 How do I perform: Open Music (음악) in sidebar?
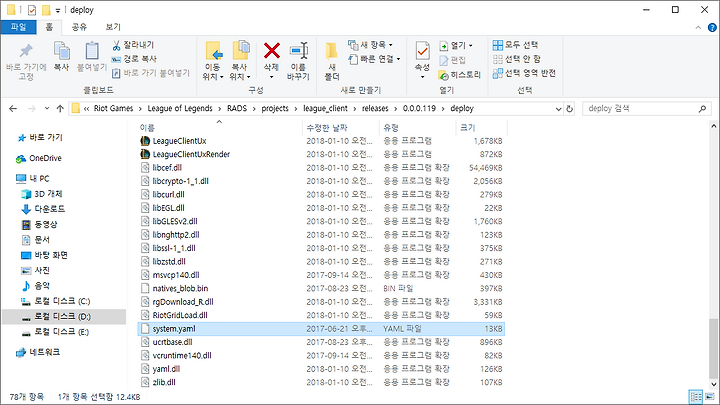[36, 286]
